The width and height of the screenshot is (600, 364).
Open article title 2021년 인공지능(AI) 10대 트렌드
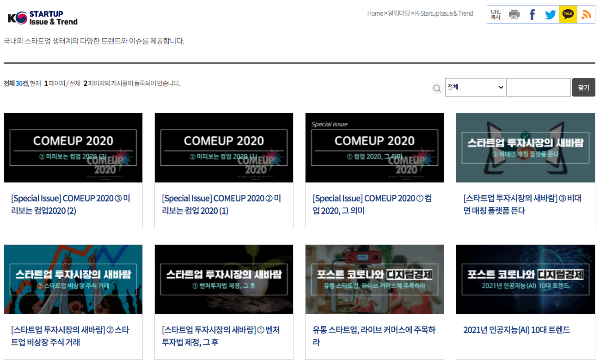[x=517, y=330]
